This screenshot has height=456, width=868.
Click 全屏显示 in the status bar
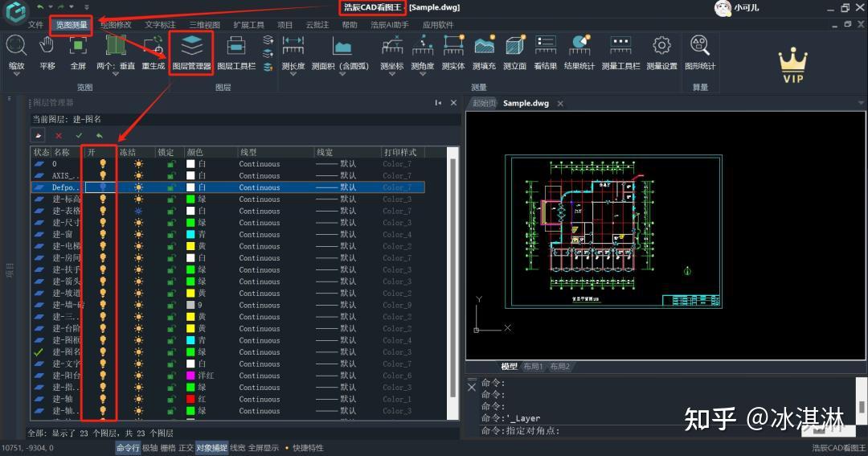[263, 448]
